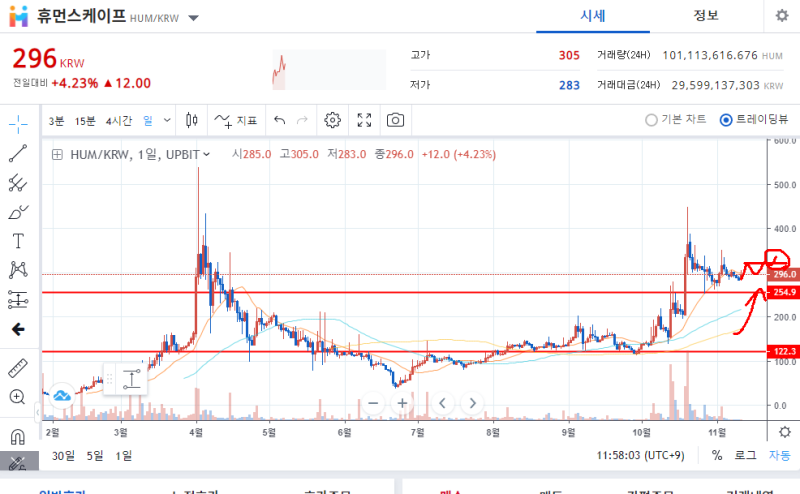Toggle 자동 auto scale
The image size is (800, 494).
(779, 455)
